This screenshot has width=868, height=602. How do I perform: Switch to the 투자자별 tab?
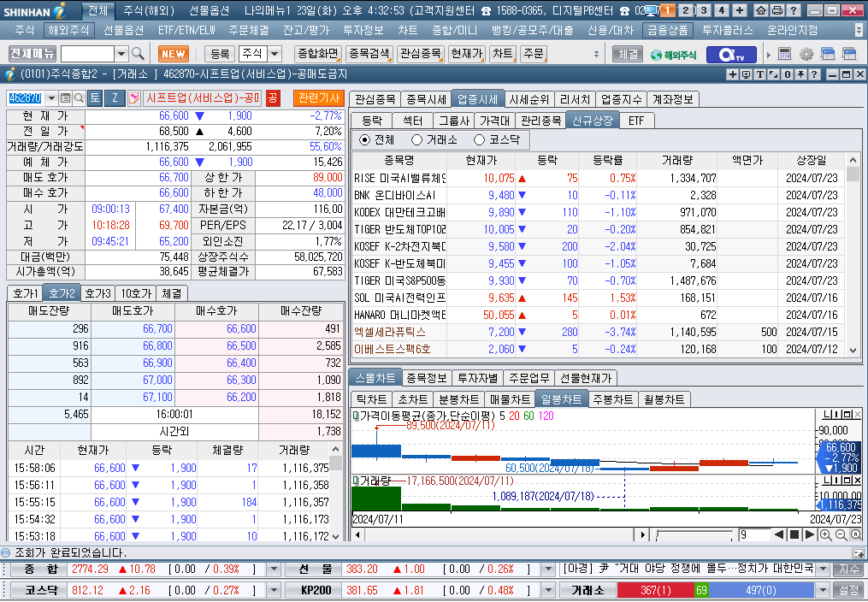[478, 378]
